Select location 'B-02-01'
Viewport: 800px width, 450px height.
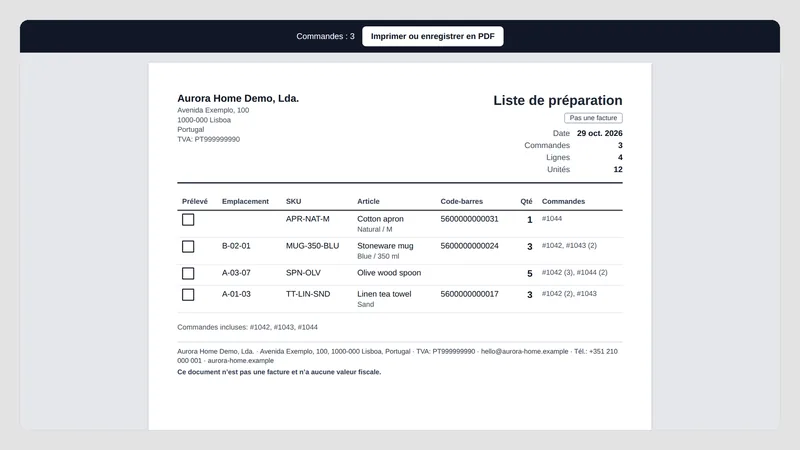pyautogui.click(x=236, y=246)
